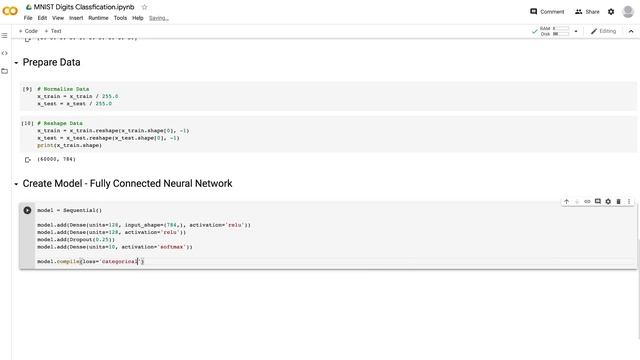This screenshot has height=360, width=640.
Task: Select the Reshape Data cell
Action: click(328, 134)
